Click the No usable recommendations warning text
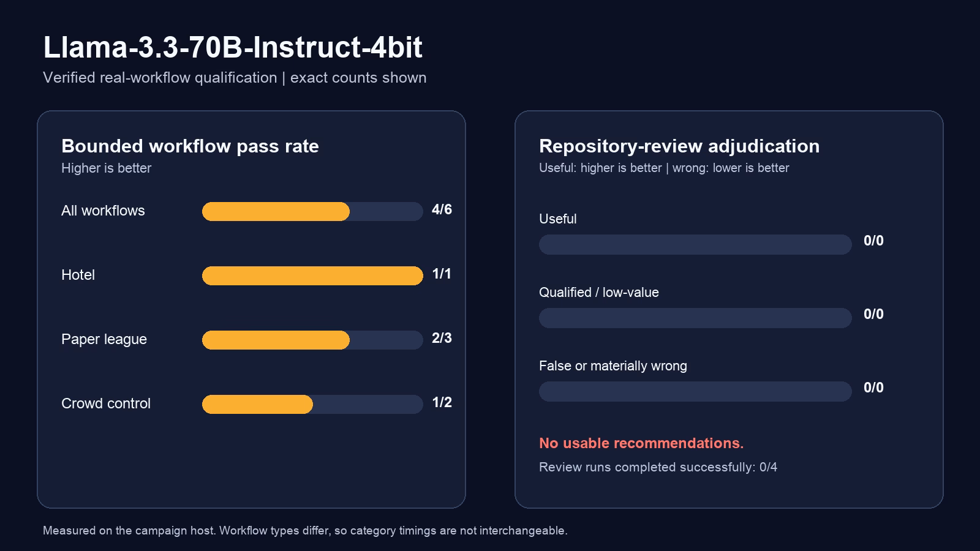Image resolution: width=980 pixels, height=551 pixels. (x=641, y=443)
